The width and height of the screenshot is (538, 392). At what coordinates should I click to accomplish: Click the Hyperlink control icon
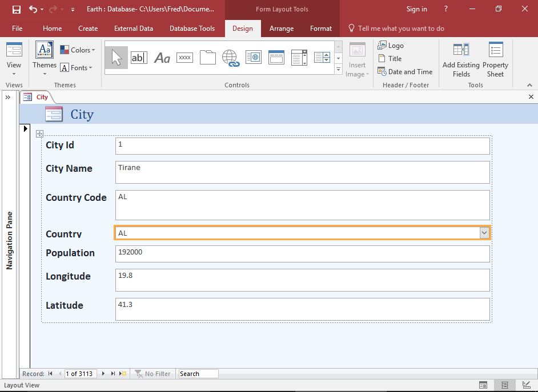click(x=230, y=58)
